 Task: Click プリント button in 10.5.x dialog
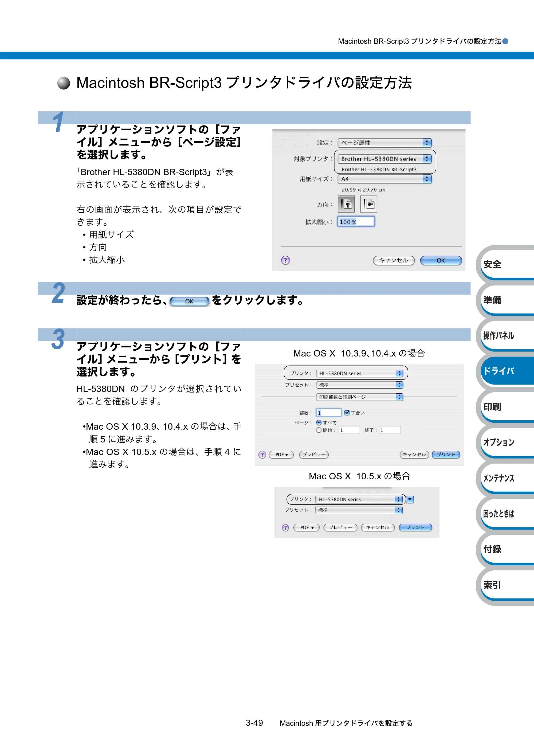coord(415,527)
